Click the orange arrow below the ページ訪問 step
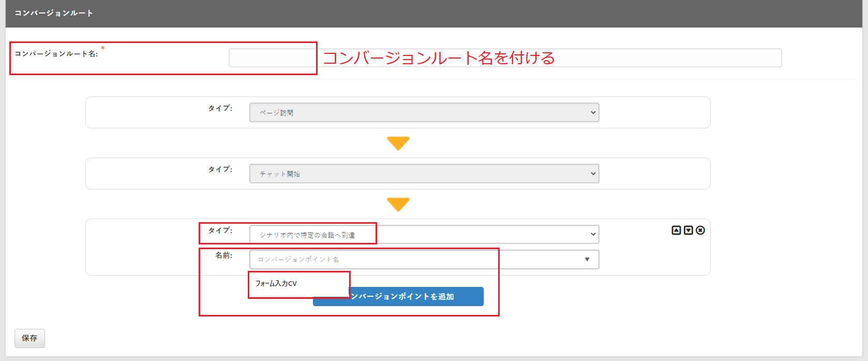The width and height of the screenshot is (868, 361). point(398,143)
